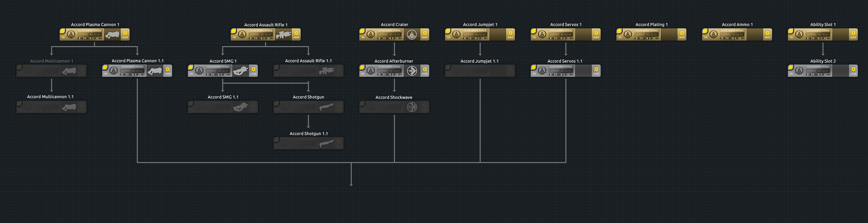Viewport: 868px width, 223px height.
Task: Click the 'Accord Crater' title text
Action: 394,25
